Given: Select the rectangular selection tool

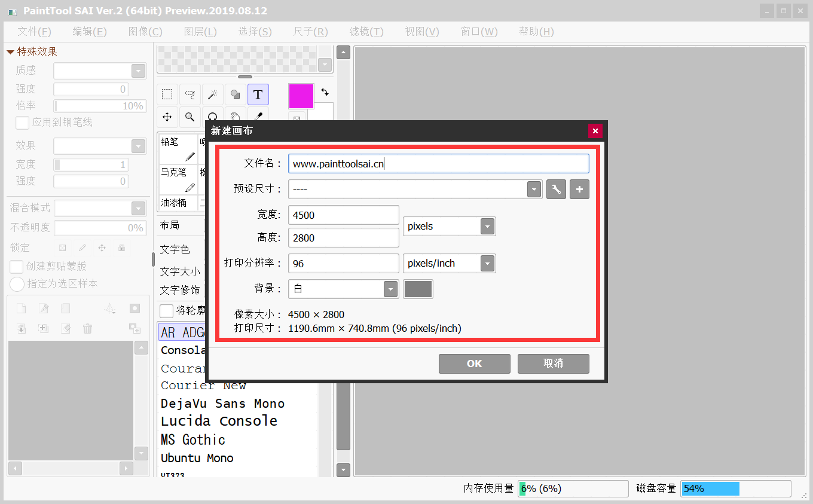Looking at the screenshot, I should (x=167, y=94).
